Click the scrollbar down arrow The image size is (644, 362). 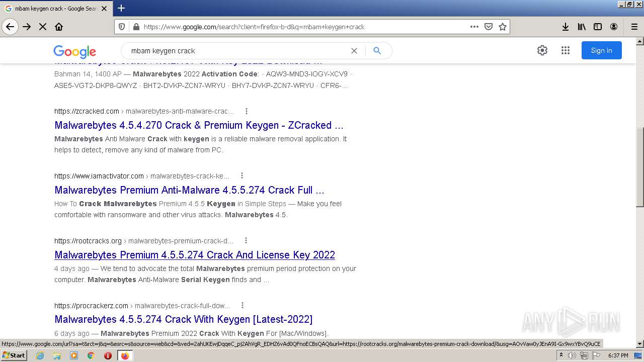click(x=640, y=344)
